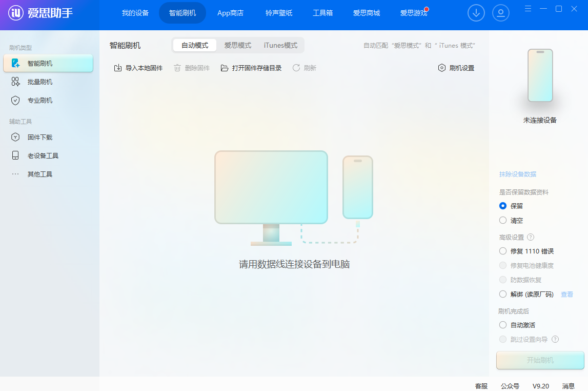Open 我的设备 top menu
This screenshot has width=588, height=391.
pos(135,13)
